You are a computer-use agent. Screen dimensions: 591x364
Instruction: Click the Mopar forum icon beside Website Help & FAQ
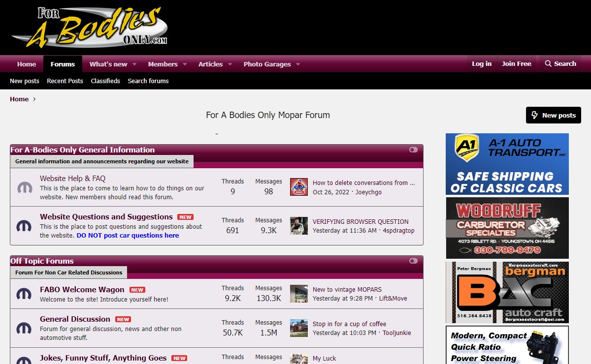pos(25,187)
